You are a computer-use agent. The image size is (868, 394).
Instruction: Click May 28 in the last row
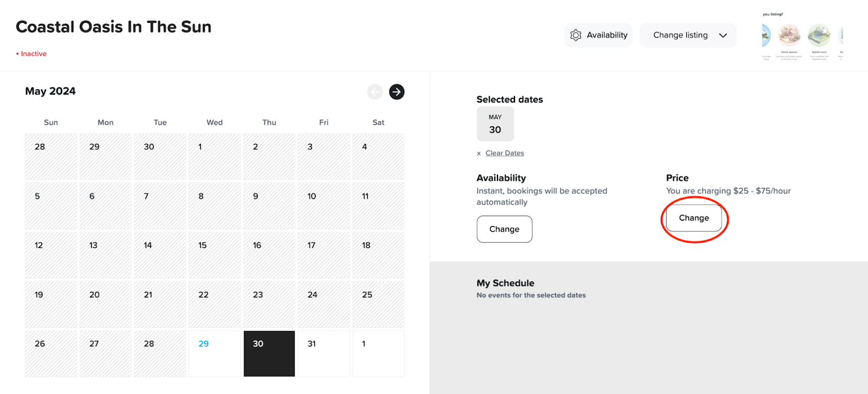pyautogui.click(x=159, y=353)
